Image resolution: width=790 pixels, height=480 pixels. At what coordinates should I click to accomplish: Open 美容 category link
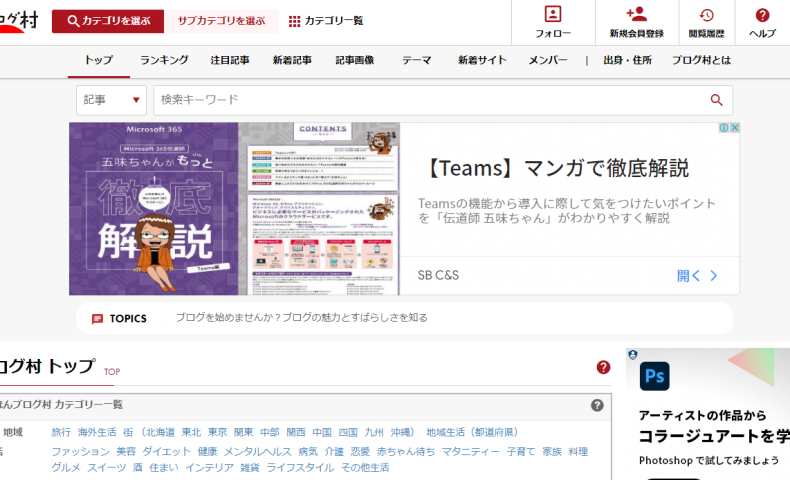point(126,451)
